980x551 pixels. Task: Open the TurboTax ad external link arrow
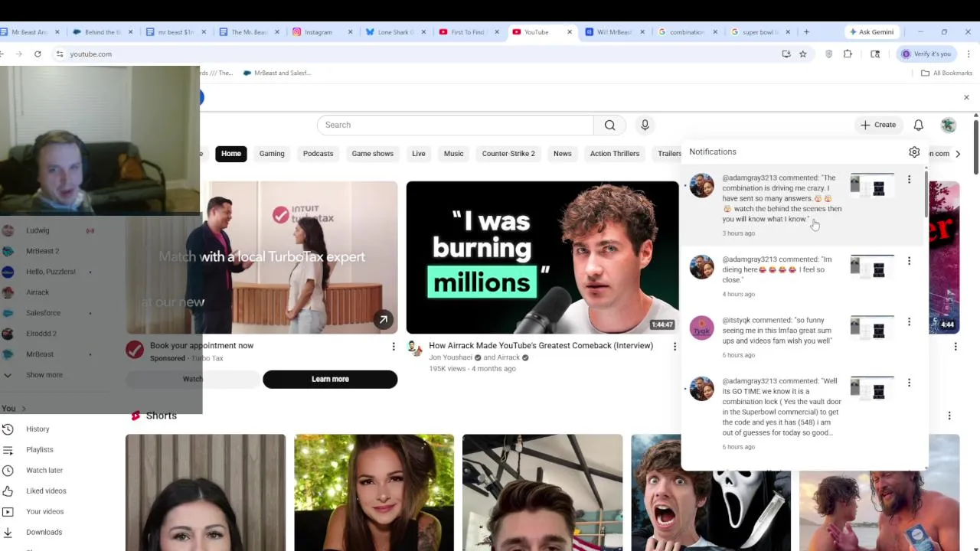pyautogui.click(x=383, y=319)
